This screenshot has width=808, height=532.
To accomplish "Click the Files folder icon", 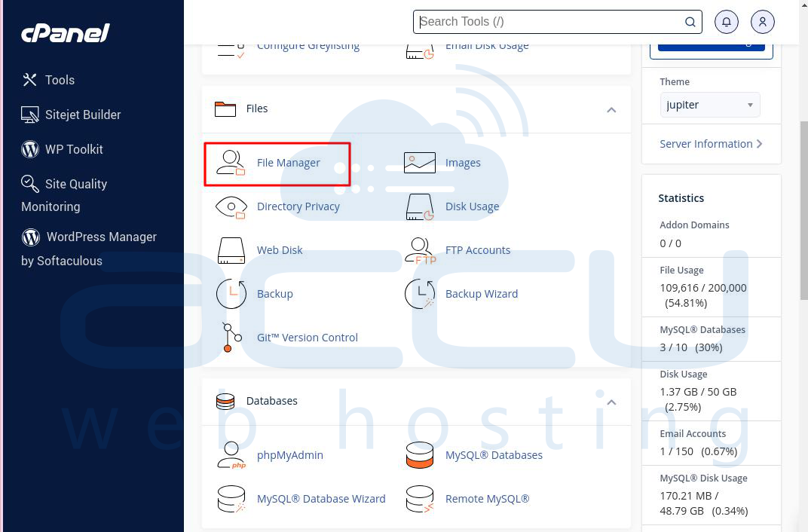I will [225, 109].
